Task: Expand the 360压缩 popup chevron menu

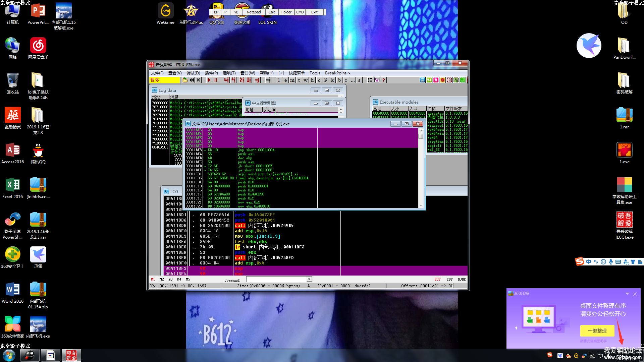Action: pos(627,294)
